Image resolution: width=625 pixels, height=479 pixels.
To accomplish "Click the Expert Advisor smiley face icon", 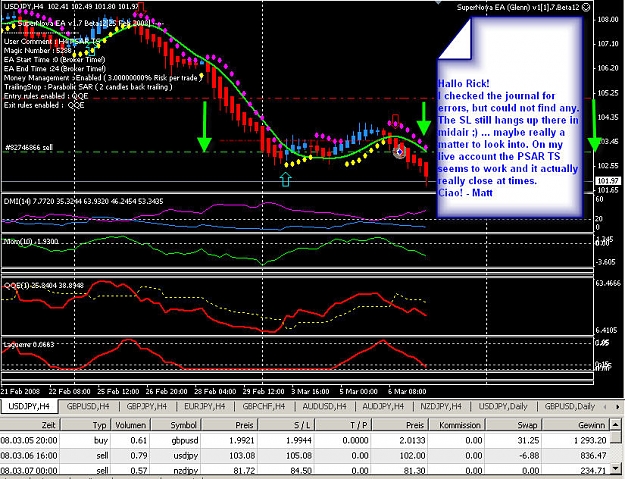I will [586, 8].
